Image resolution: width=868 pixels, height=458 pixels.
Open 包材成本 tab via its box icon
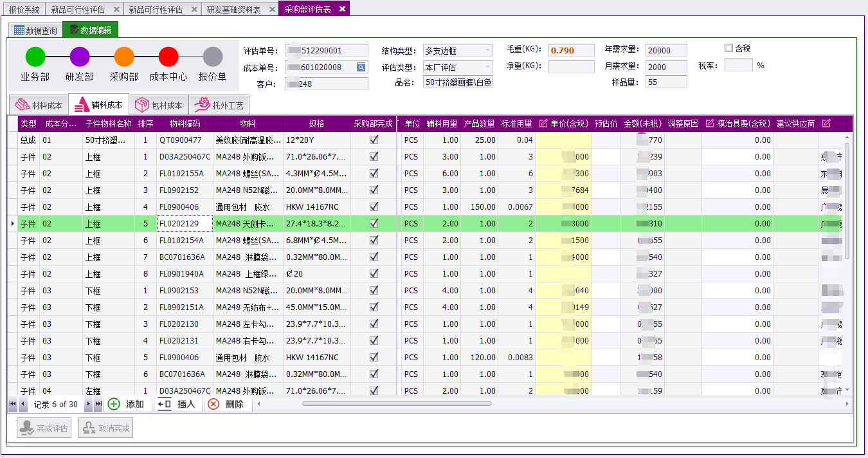coord(142,105)
